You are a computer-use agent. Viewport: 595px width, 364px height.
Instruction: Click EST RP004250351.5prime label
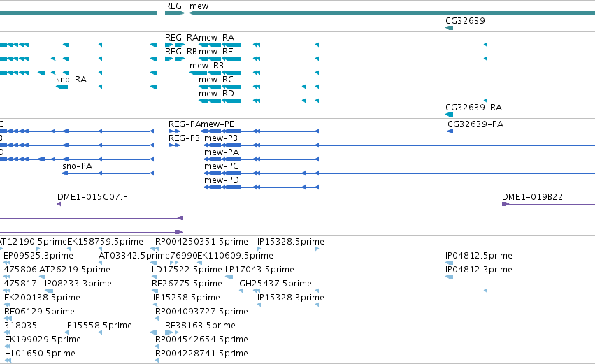(x=201, y=242)
